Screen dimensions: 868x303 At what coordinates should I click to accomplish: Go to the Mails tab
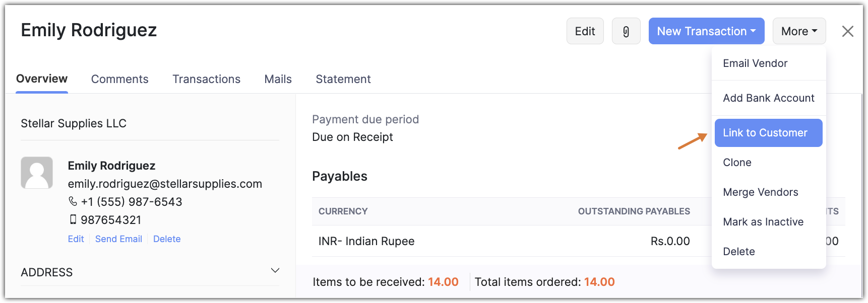coord(278,79)
